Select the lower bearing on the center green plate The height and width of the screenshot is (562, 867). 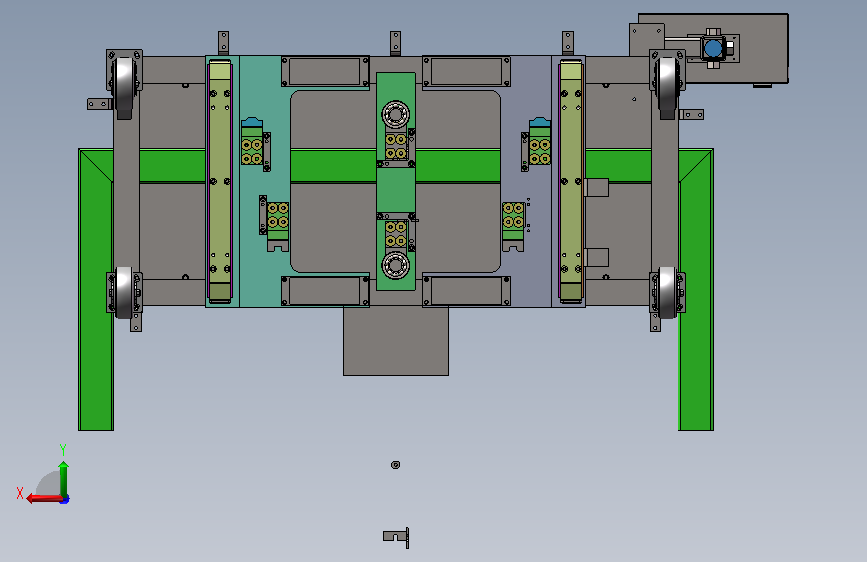[x=395, y=266]
